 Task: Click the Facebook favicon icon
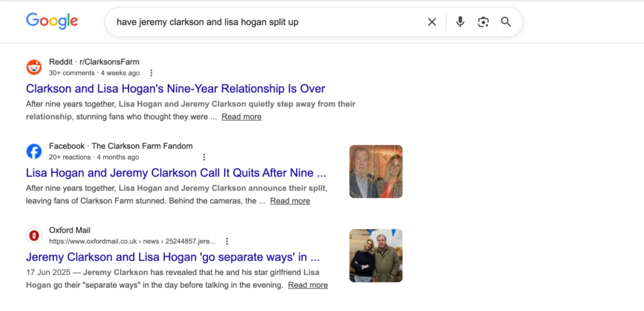tap(34, 151)
